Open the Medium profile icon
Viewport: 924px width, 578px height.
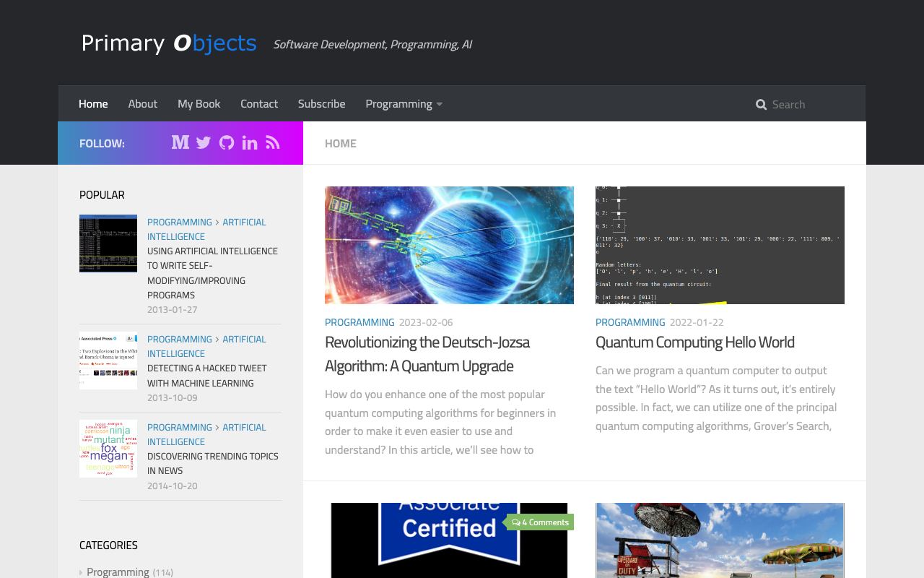point(180,142)
